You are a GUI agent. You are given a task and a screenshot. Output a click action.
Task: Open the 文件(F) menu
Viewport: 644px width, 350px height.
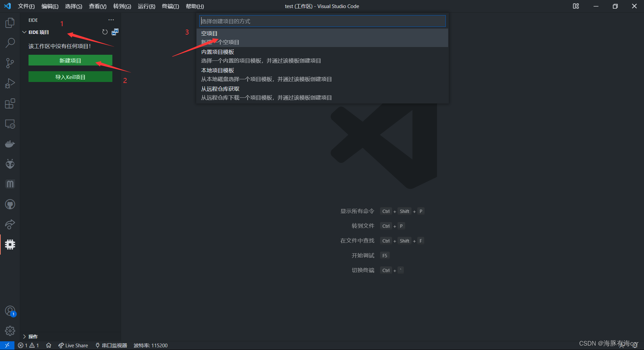click(x=26, y=6)
